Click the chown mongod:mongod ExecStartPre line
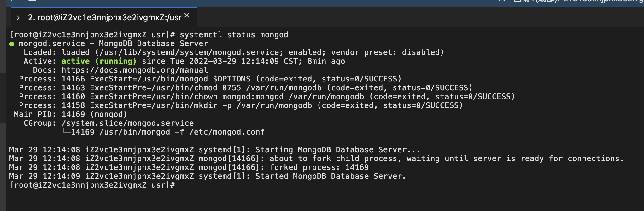 pos(267,97)
